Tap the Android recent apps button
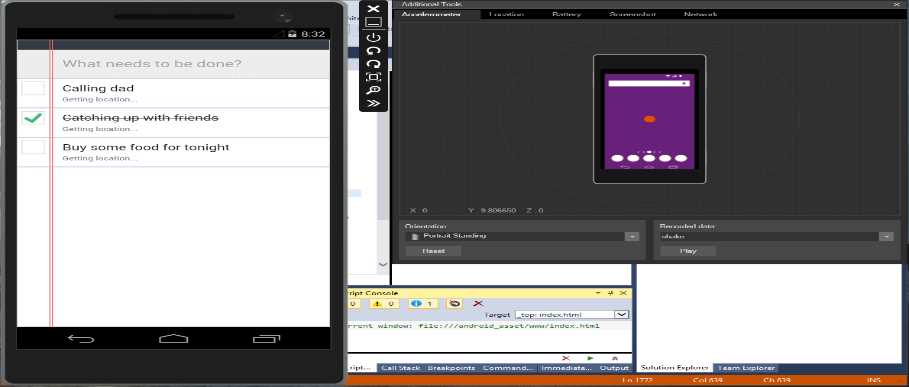 click(266, 338)
